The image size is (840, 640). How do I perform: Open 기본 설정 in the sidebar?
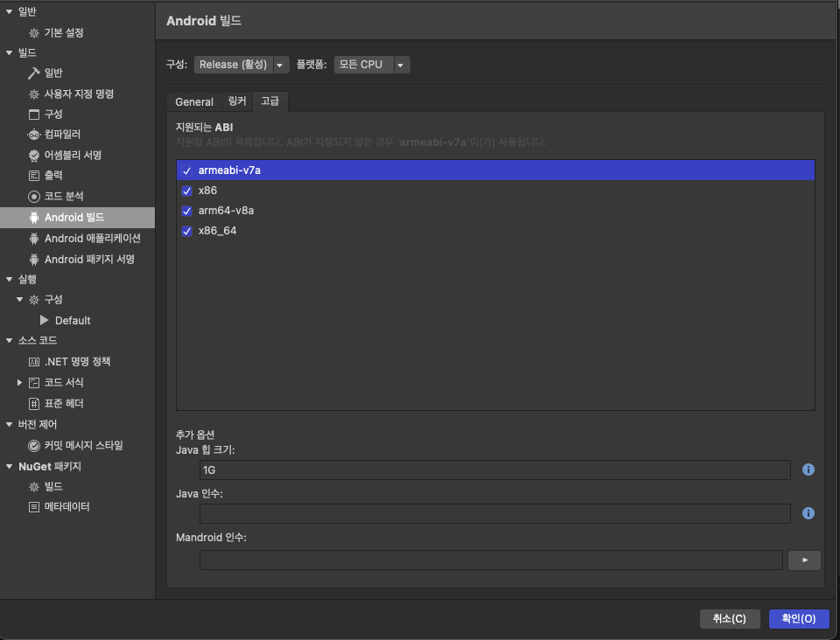[64, 33]
